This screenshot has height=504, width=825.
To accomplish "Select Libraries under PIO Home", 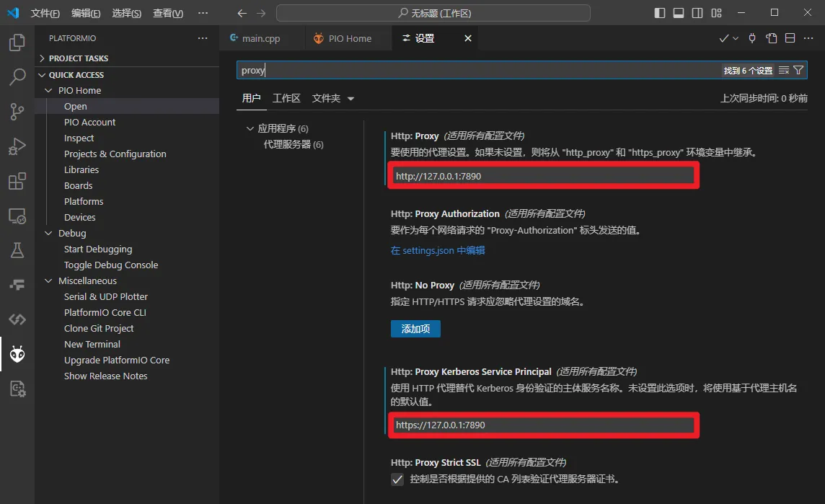I will pyautogui.click(x=81, y=169).
